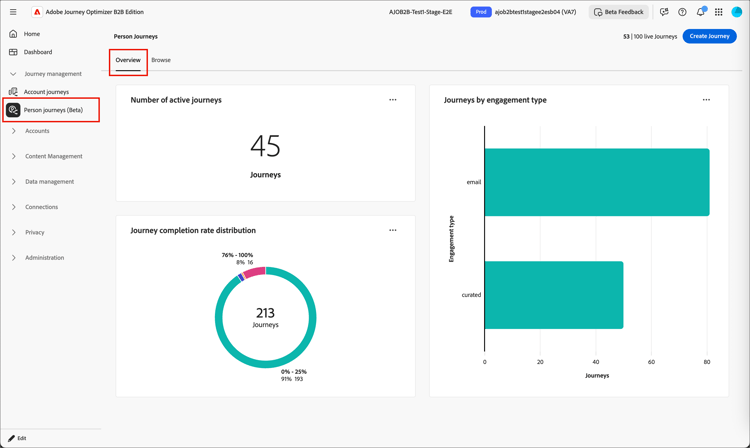Image resolution: width=750 pixels, height=448 pixels.
Task: Click the Adobe logo icon
Action: [x=37, y=12]
